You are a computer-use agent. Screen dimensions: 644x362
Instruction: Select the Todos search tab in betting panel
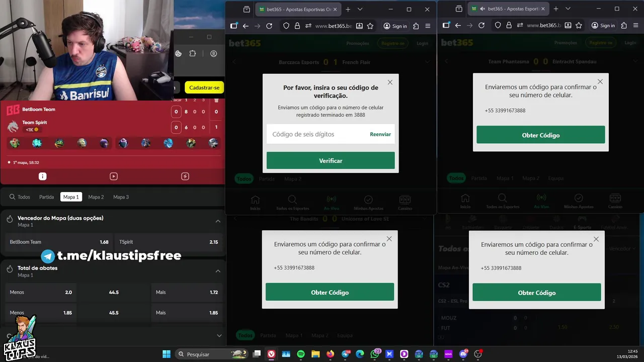pyautogui.click(x=20, y=197)
